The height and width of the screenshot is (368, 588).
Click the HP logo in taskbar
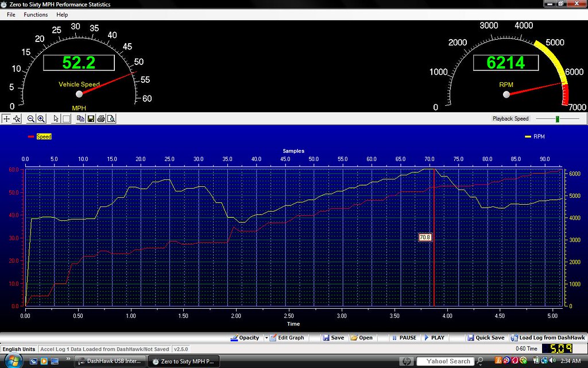(406, 361)
